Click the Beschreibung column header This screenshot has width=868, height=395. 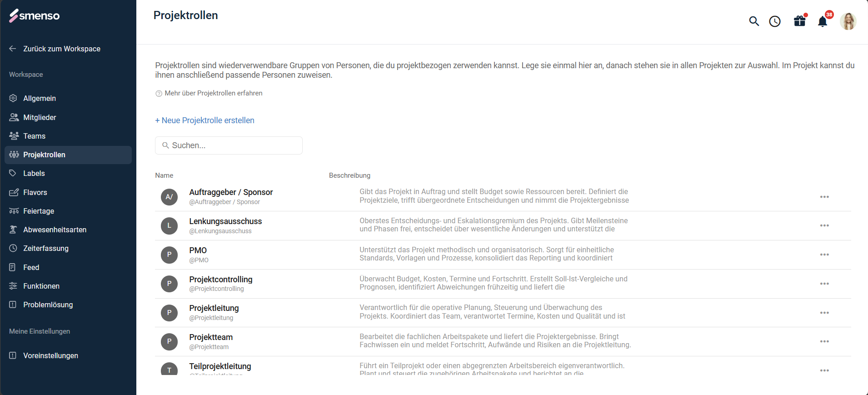pyautogui.click(x=349, y=175)
